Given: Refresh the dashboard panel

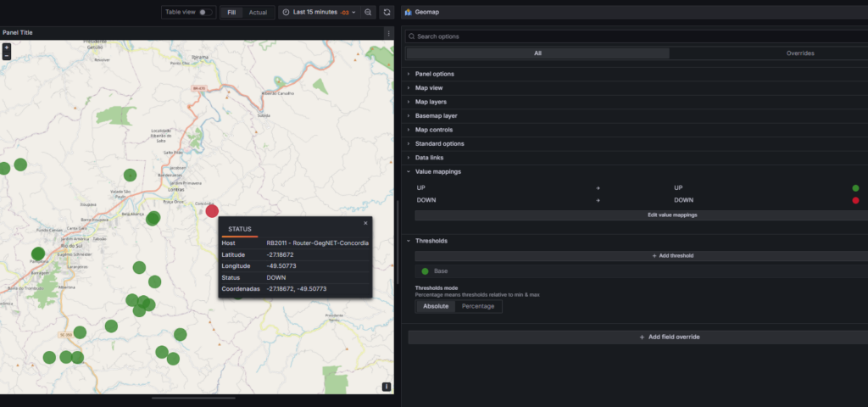Looking at the screenshot, I should pos(387,13).
